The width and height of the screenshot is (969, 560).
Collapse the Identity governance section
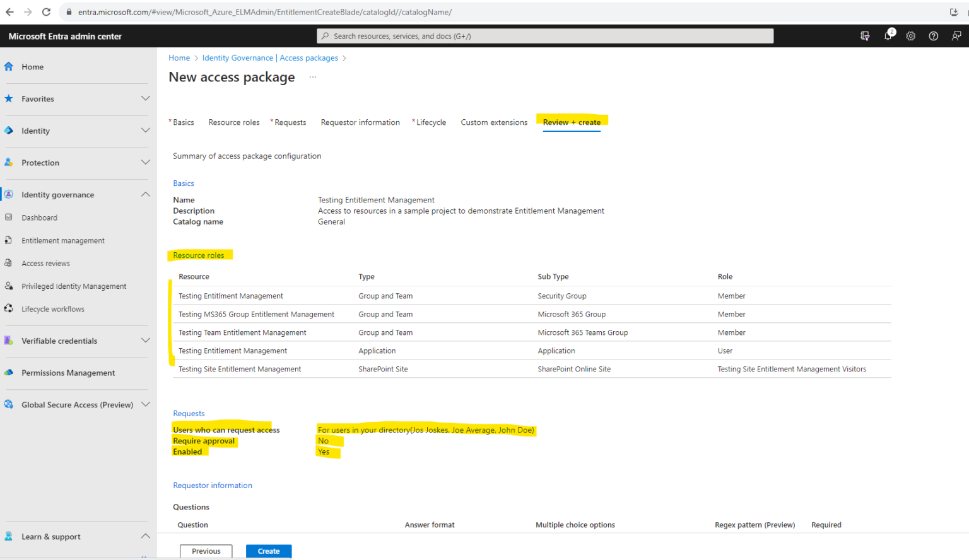(x=145, y=194)
